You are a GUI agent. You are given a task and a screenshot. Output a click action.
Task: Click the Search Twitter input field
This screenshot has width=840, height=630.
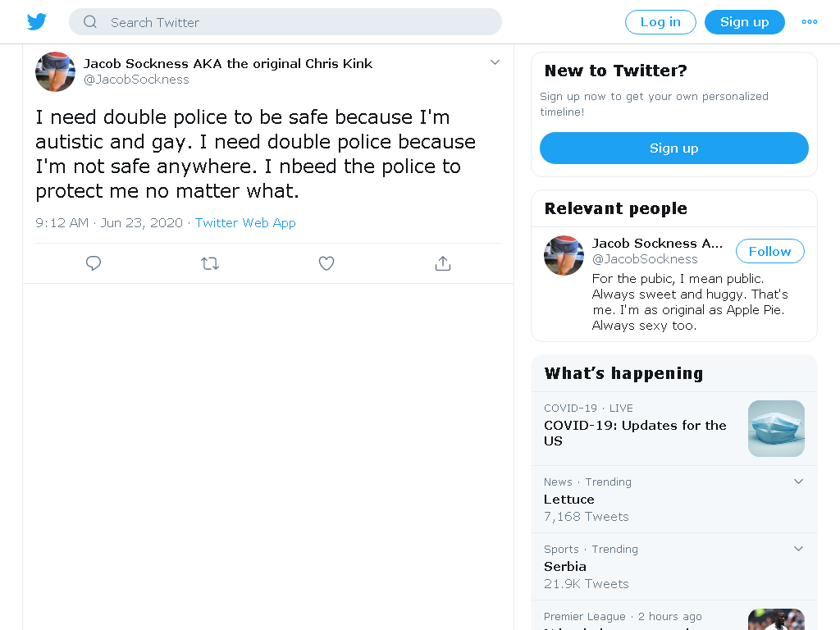click(285, 22)
